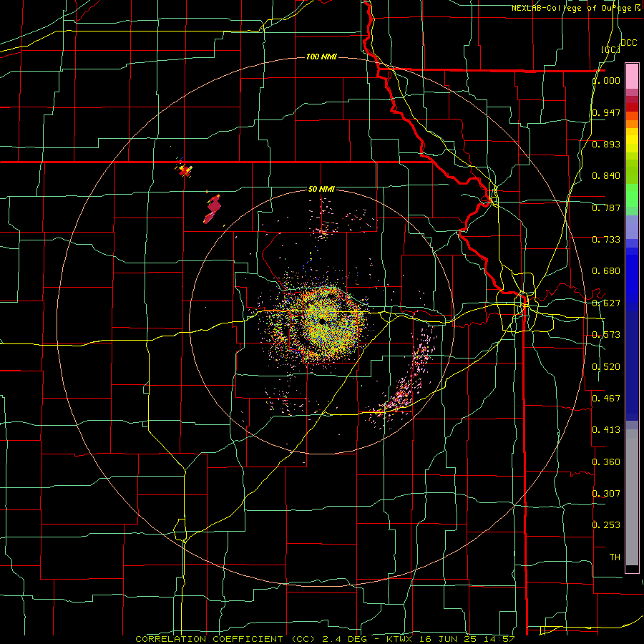Viewport: 644px width, 644px height.
Task: Click the TH threshold label
Action: 615,557
